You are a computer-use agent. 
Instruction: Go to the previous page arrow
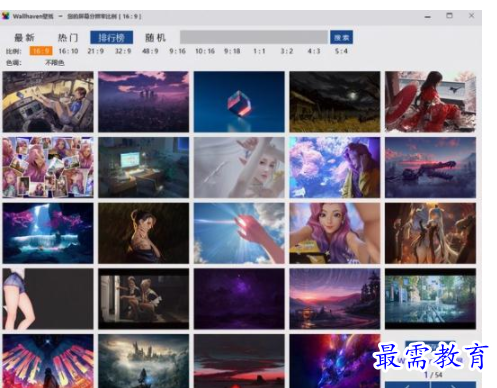click(407, 385)
